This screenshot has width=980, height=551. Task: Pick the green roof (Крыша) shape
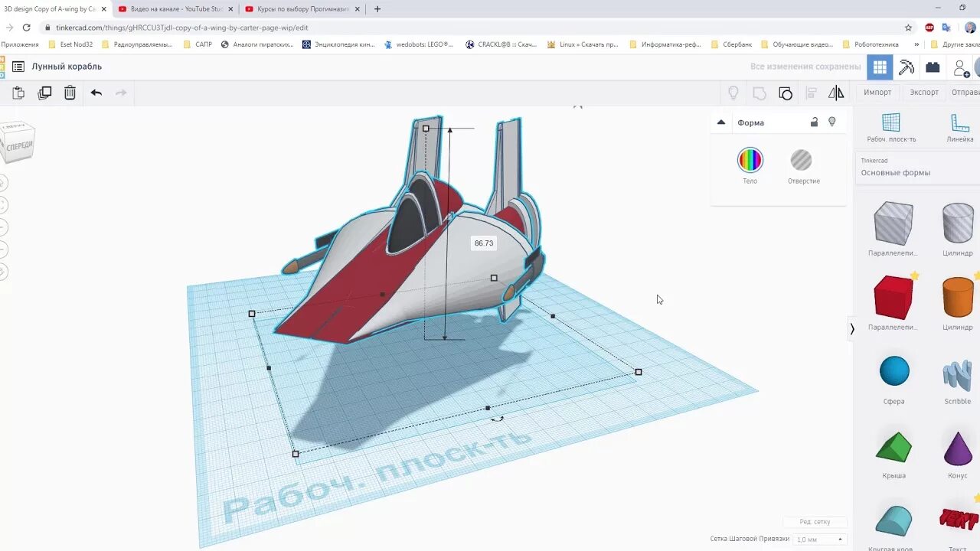(x=894, y=446)
